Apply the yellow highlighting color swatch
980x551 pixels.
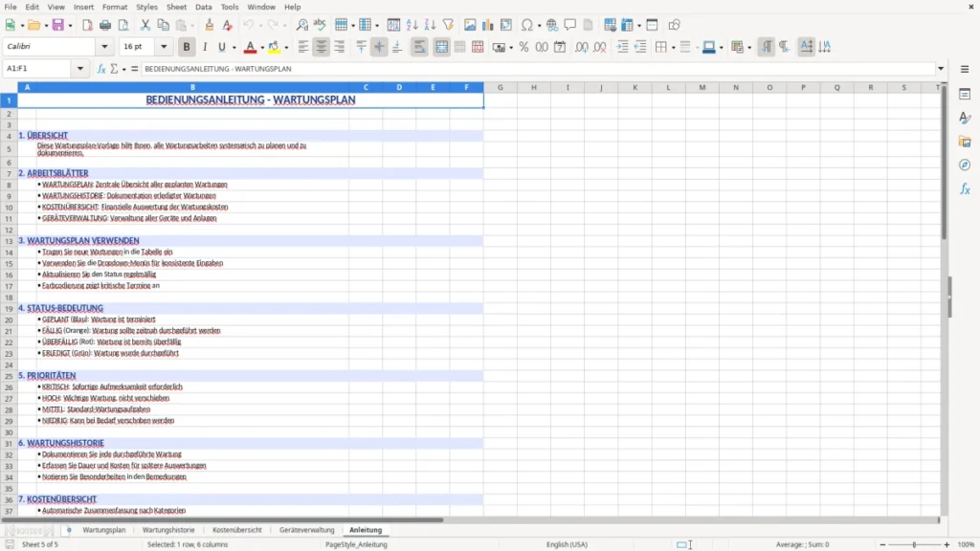click(x=274, y=47)
